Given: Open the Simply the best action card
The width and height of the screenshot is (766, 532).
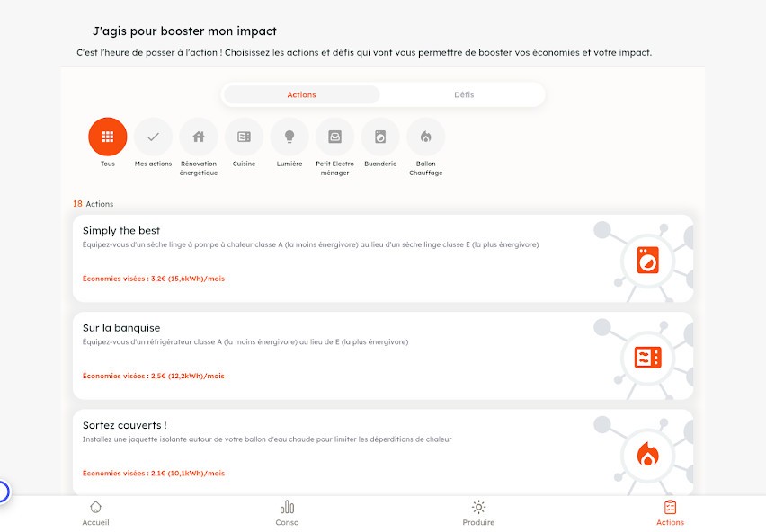Looking at the screenshot, I should 383,259.
